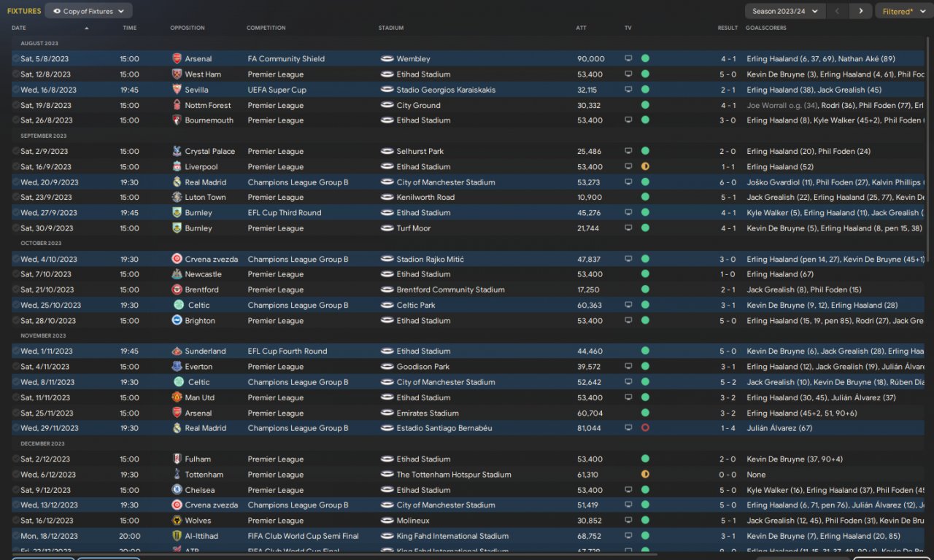Click the West Ham club badge
This screenshot has width=934, height=560.
pyautogui.click(x=177, y=74)
